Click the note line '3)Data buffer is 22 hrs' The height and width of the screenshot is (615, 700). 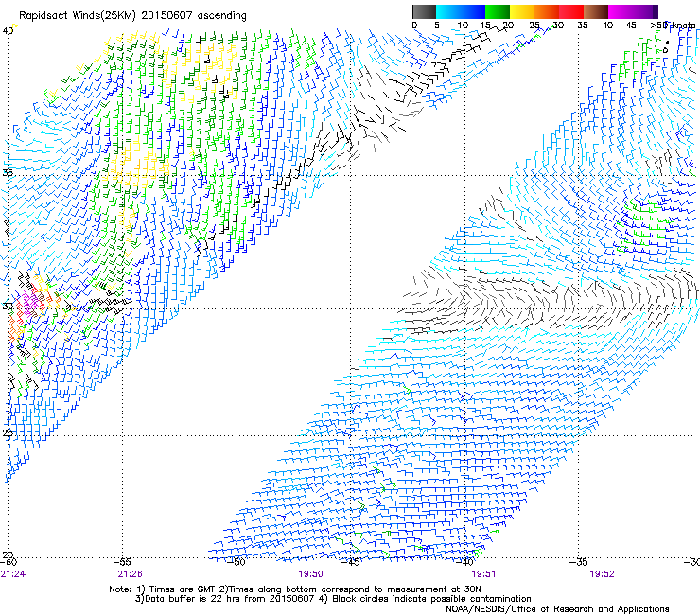(x=333, y=599)
